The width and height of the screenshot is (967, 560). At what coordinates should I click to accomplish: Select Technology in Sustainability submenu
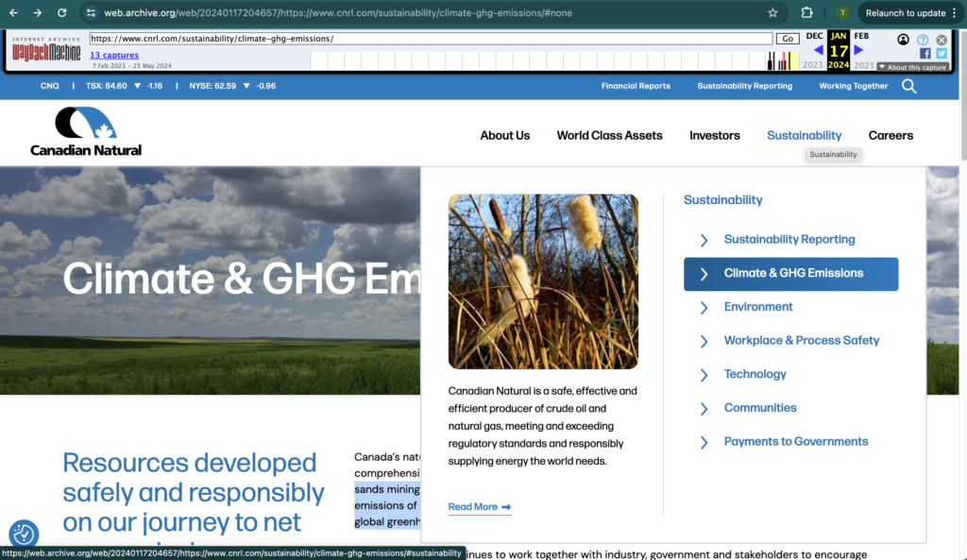755,374
